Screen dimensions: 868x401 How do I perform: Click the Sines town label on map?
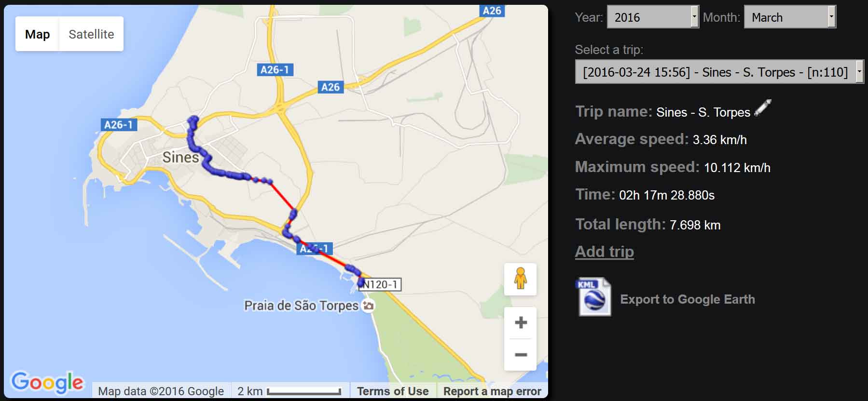point(180,158)
